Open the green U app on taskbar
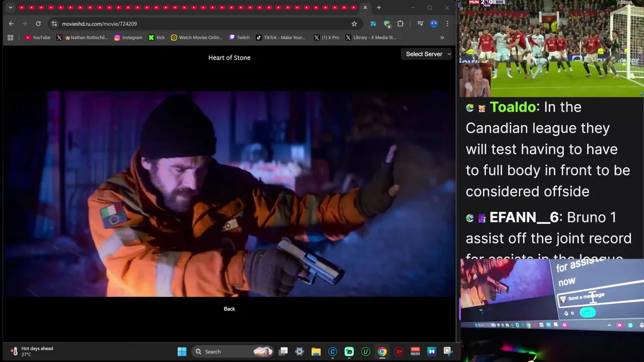Viewport: 644px width, 362px height. tap(366, 351)
